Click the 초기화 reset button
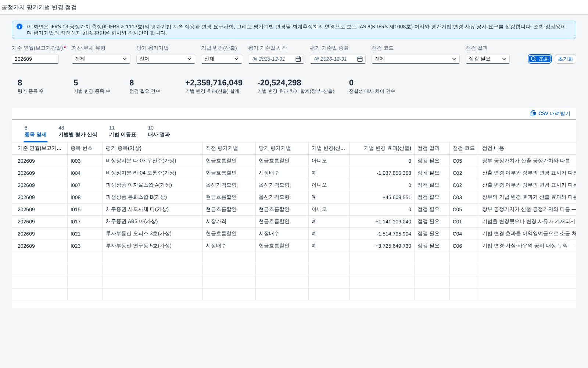The width and height of the screenshot is (588, 368). pos(565,59)
